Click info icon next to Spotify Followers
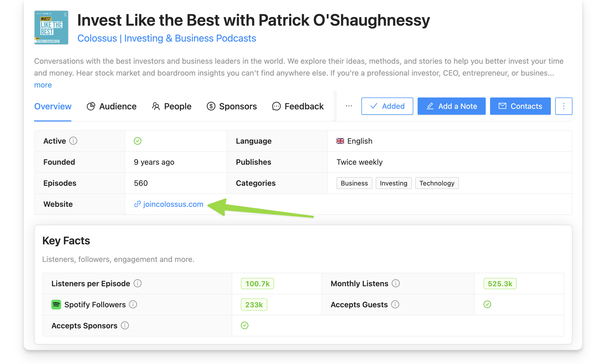 point(133,304)
